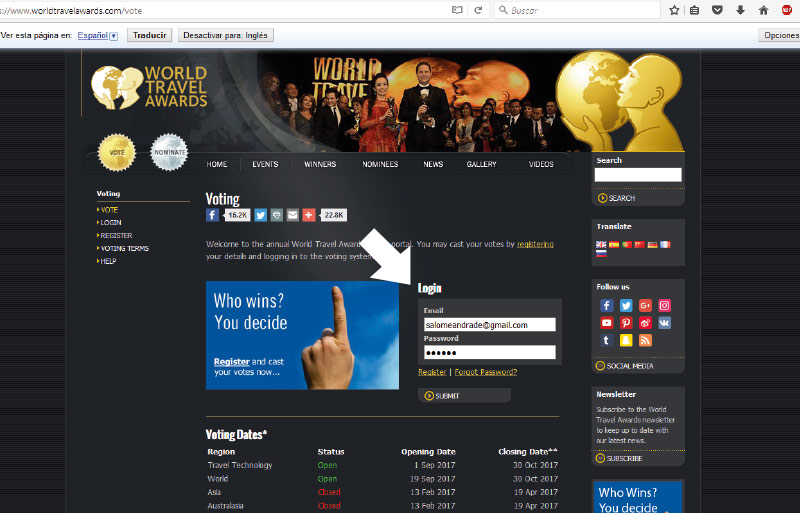Click the newsletter SUBSCRIBE button
Viewport: 800px width, 513px height.
click(619, 458)
